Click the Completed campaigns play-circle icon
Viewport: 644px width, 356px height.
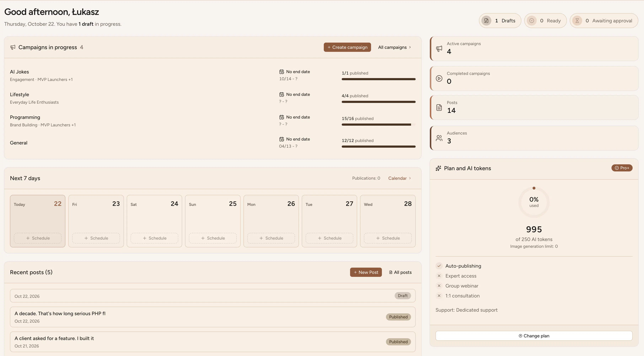tap(439, 78)
